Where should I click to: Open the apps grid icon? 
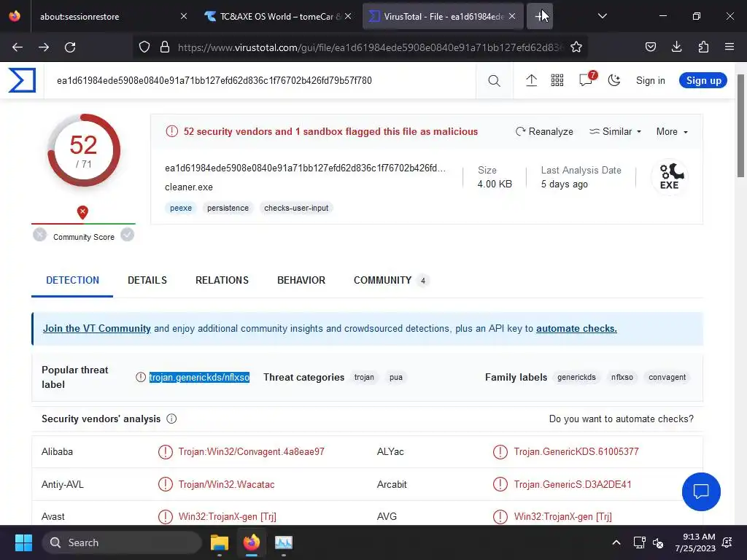[557, 80]
